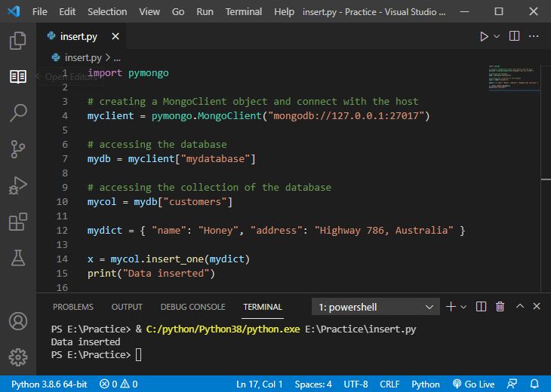Click "Data inserted" string in print statement
551x392 pixels.
[166, 274]
